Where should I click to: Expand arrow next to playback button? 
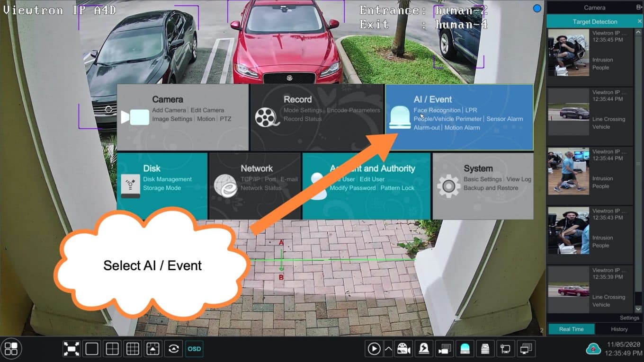388,349
